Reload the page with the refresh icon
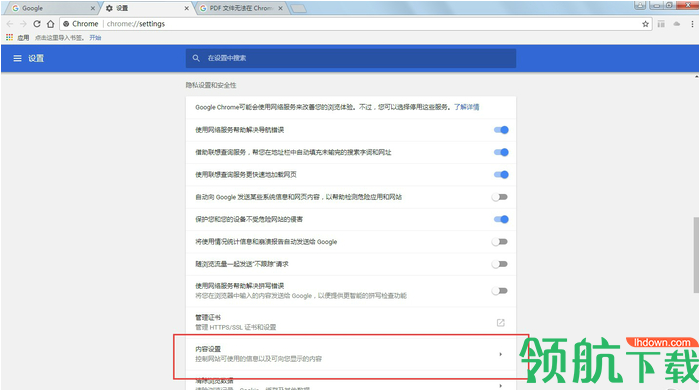The image size is (699, 390). coord(37,24)
